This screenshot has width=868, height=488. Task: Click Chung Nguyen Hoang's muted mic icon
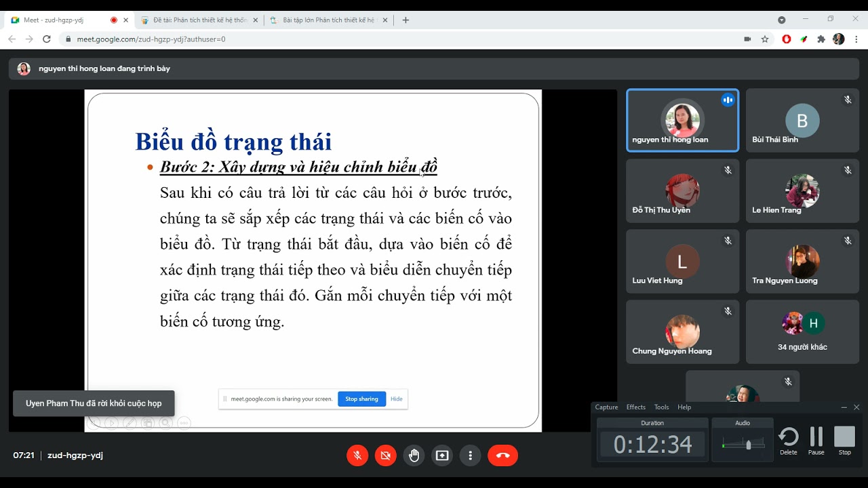(728, 311)
